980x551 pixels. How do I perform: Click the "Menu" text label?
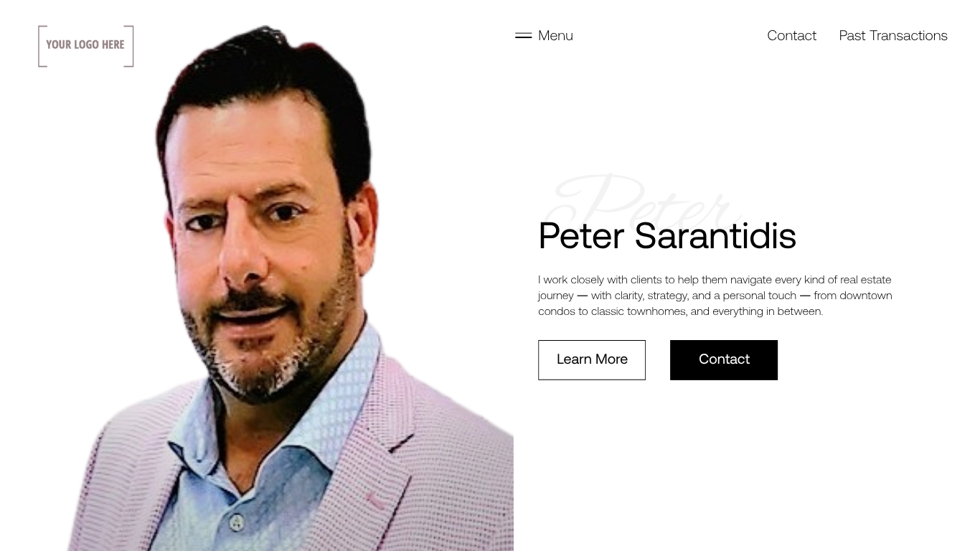click(555, 35)
